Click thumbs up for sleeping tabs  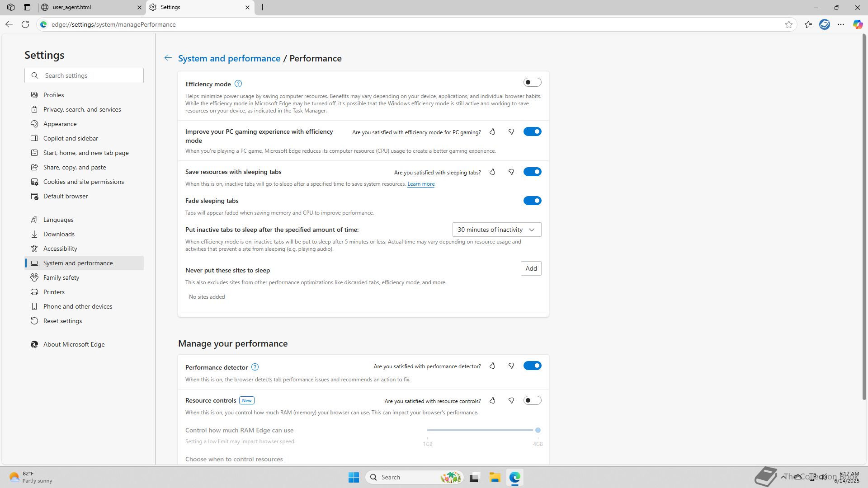coord(492,172)
